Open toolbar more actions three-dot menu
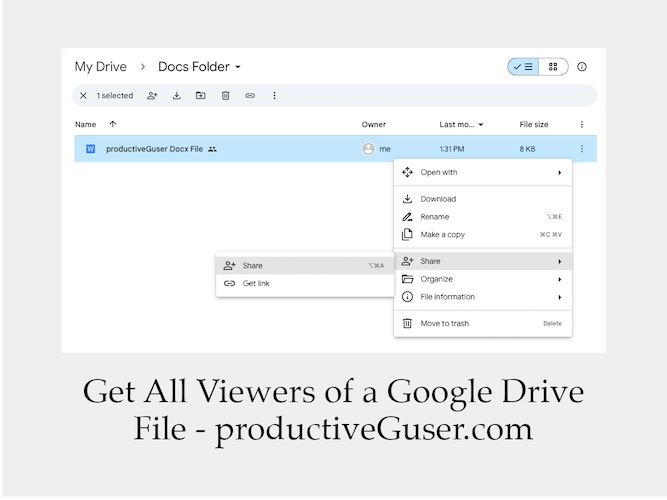 pos(274,96)
